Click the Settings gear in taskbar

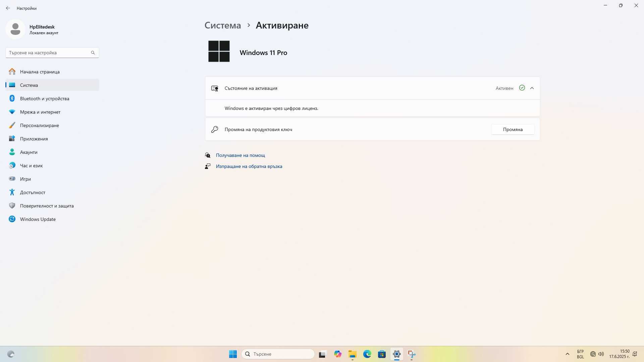tap(396, 354)
